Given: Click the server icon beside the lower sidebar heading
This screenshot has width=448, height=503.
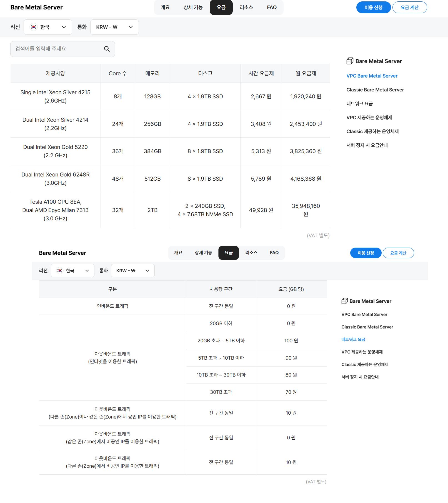Looking at the screenshot, I should click(344, 301).
